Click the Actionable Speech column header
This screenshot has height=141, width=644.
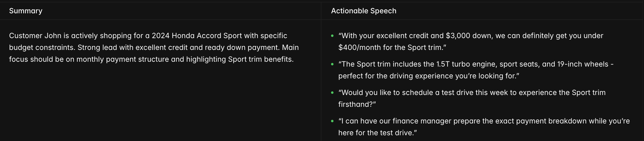tap(363, 11)
